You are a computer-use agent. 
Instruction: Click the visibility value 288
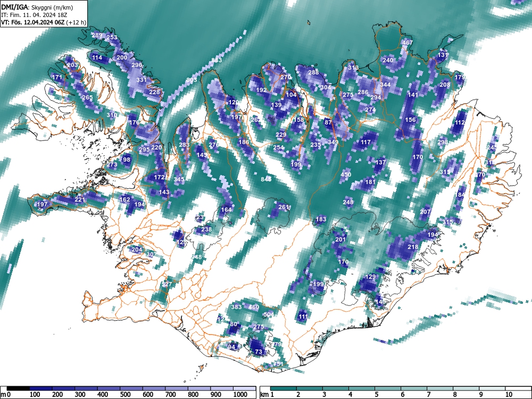pyautogui.click(x=313, y=72)
